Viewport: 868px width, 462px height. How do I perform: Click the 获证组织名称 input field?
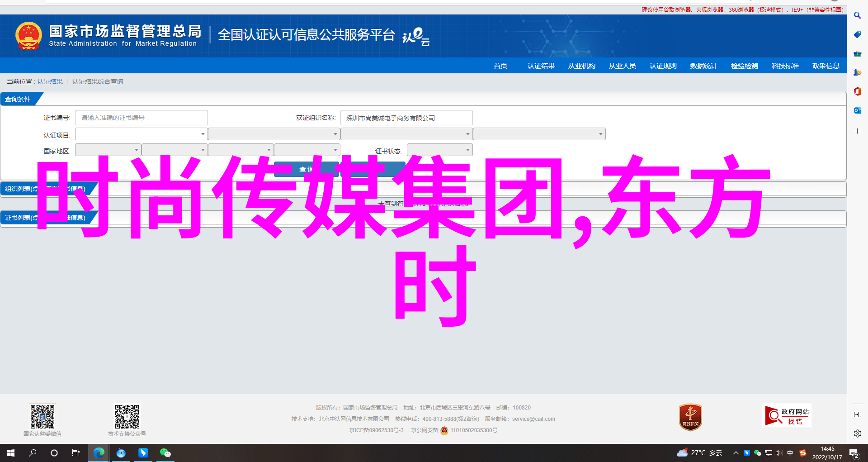[x=406, y=118]
